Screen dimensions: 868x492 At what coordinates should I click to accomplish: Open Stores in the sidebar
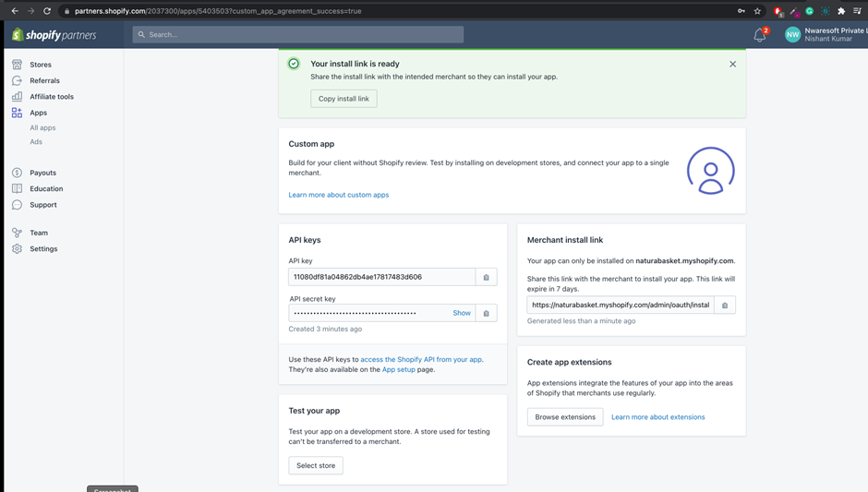[x=41, y=65]
